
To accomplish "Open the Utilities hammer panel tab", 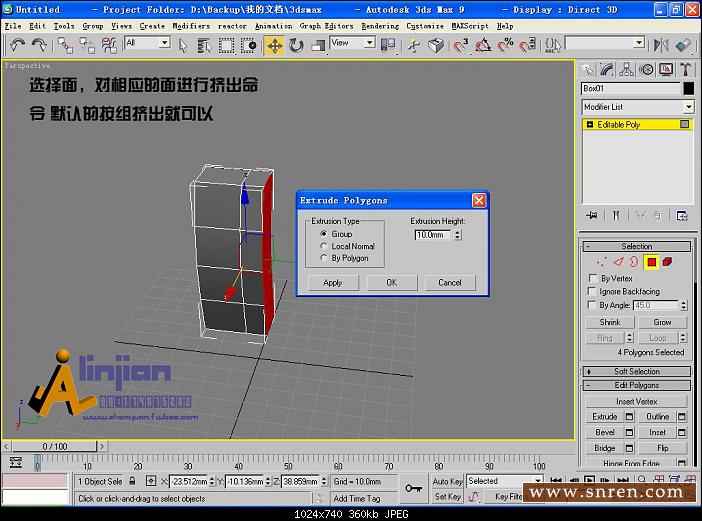I will click(685, 69).
